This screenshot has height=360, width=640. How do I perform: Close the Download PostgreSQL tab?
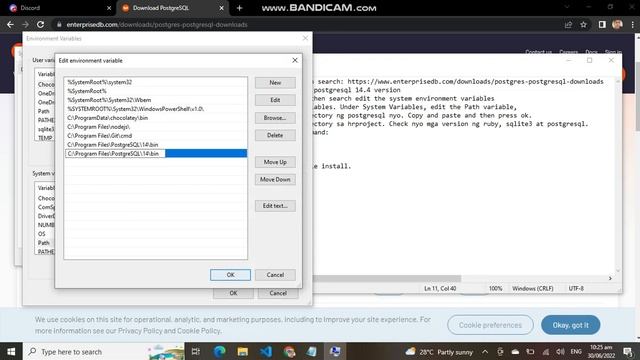pos(221,8)
